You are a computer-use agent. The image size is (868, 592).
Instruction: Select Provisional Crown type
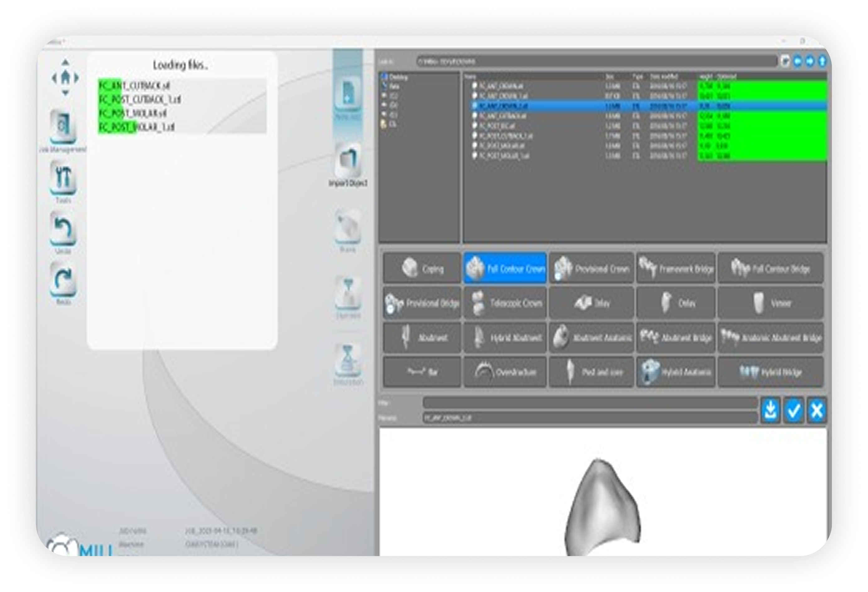coord(591,268)
